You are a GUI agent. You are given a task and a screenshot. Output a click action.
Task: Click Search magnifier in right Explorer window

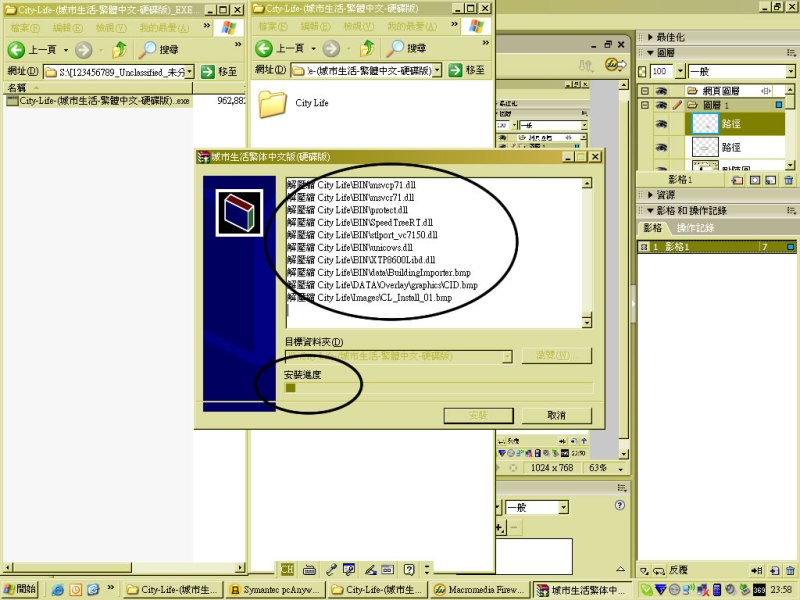coord(395,48)
